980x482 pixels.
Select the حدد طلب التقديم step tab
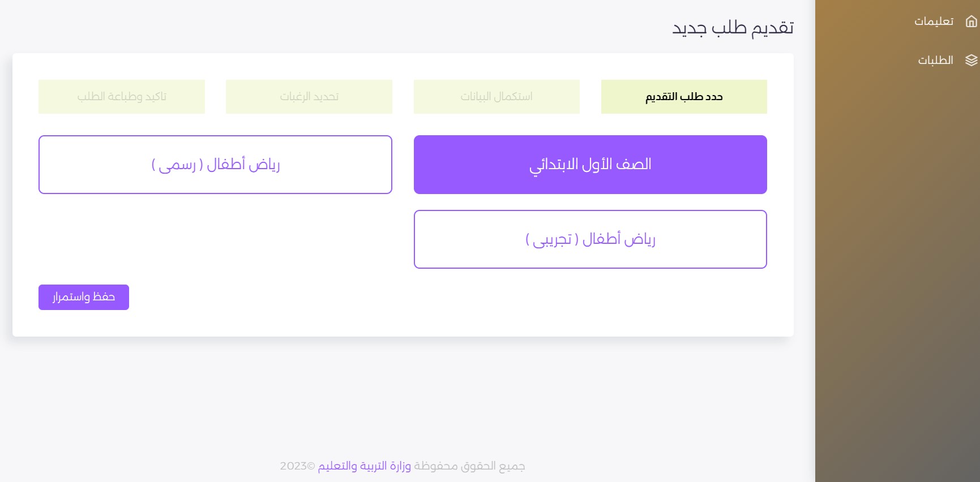tap(684, 97)
